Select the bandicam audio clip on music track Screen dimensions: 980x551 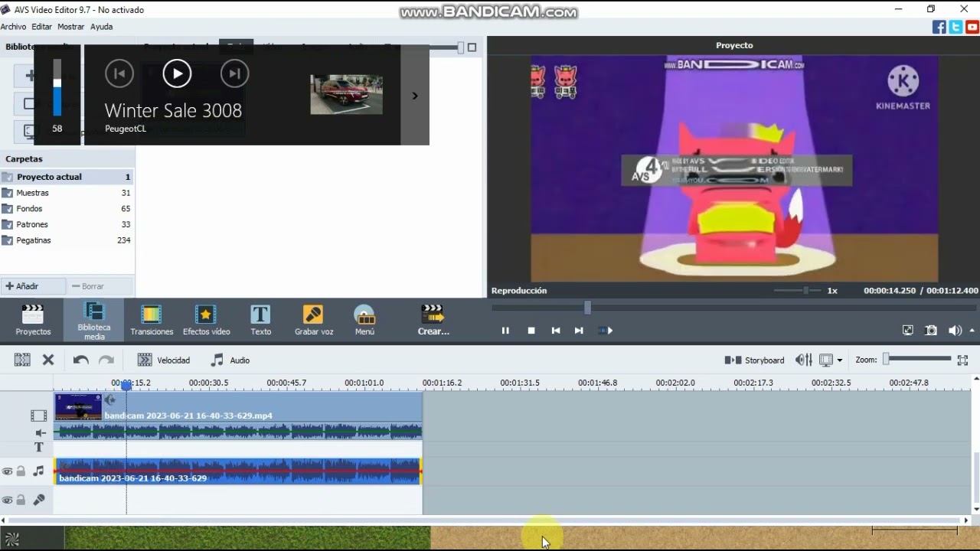[x=238, y=471]
